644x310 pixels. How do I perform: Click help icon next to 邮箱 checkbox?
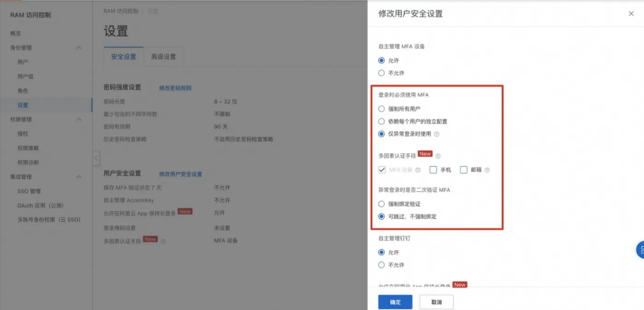click(487, 170)
